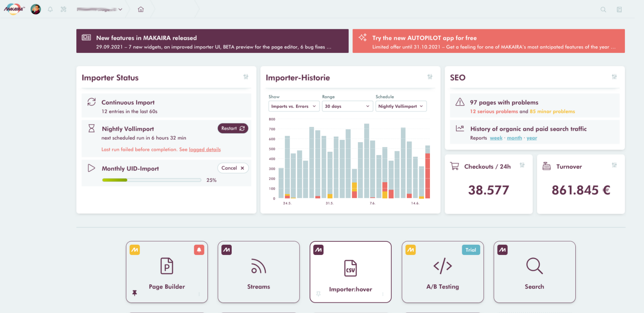Click 97 pages with problems heading
Image resolution: width=644 pixels, height=313 pixels.
click(x=504, y=102)
